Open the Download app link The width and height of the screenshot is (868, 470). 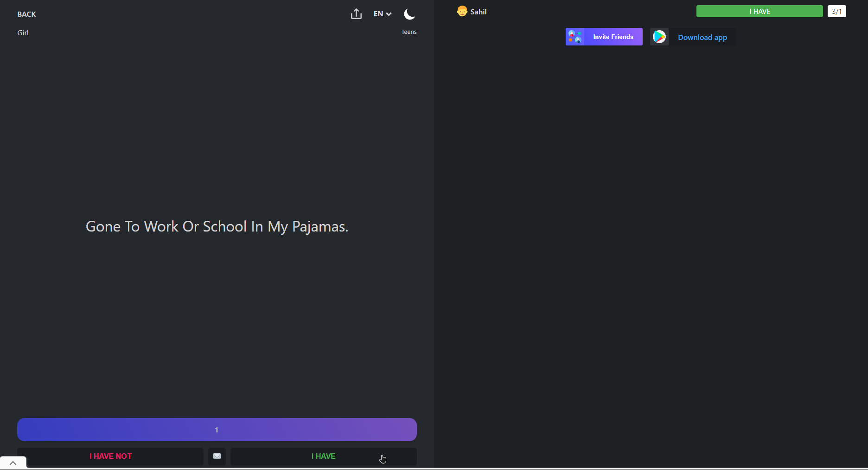(x=702, y=38)
